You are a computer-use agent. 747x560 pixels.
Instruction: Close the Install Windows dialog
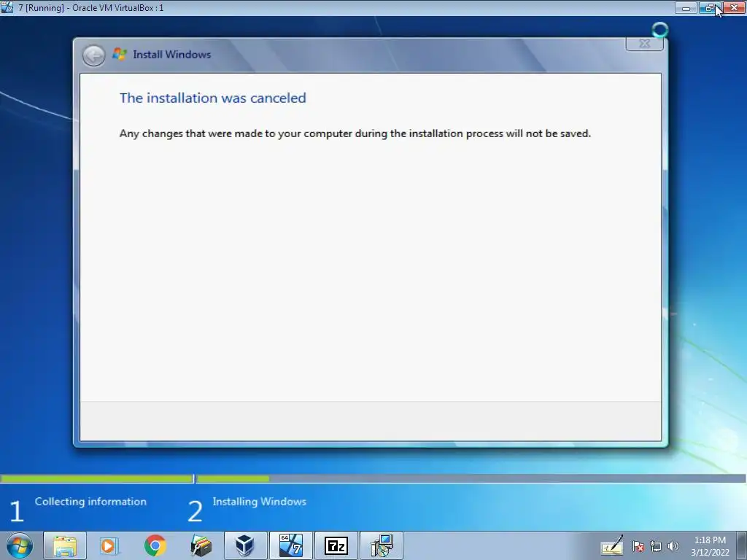pos(645,44)
